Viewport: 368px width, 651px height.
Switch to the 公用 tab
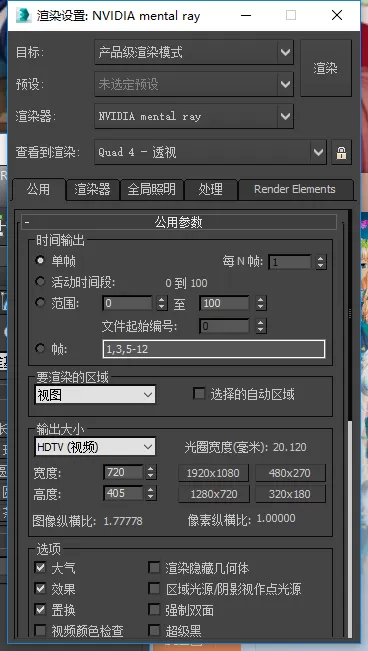(x=39, y=189)
